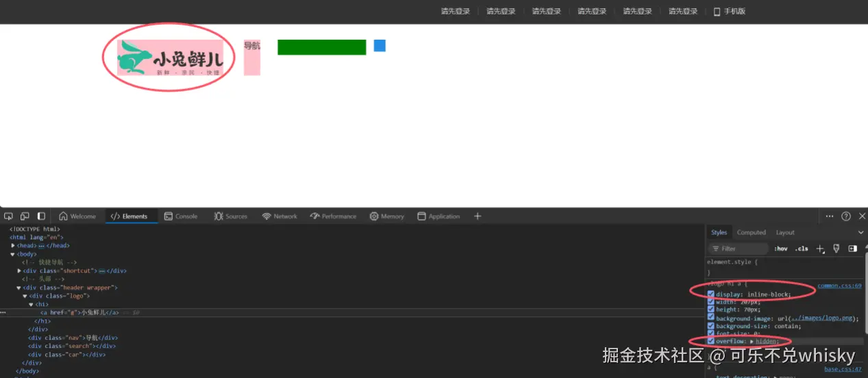The width and height of the screenshot is (868, 378).
Task: Uncheck the font-size property checkbox
Action: click(711, 333)
